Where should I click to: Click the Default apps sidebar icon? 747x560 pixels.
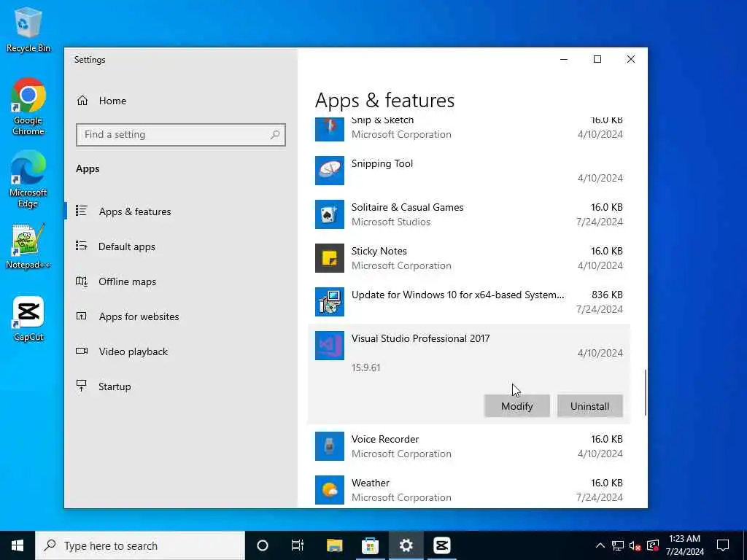82,246
